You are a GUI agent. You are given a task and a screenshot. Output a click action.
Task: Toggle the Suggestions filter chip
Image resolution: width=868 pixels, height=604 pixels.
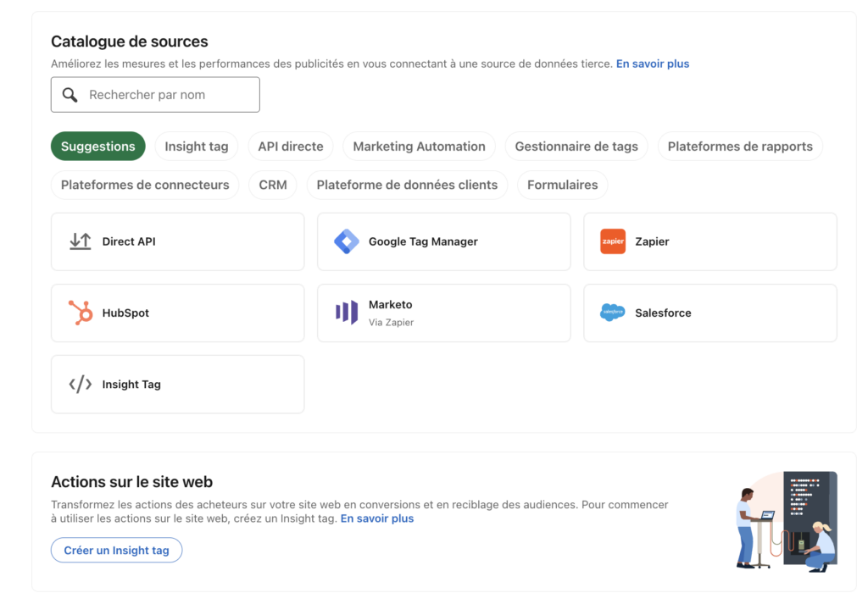click(97, 146)
